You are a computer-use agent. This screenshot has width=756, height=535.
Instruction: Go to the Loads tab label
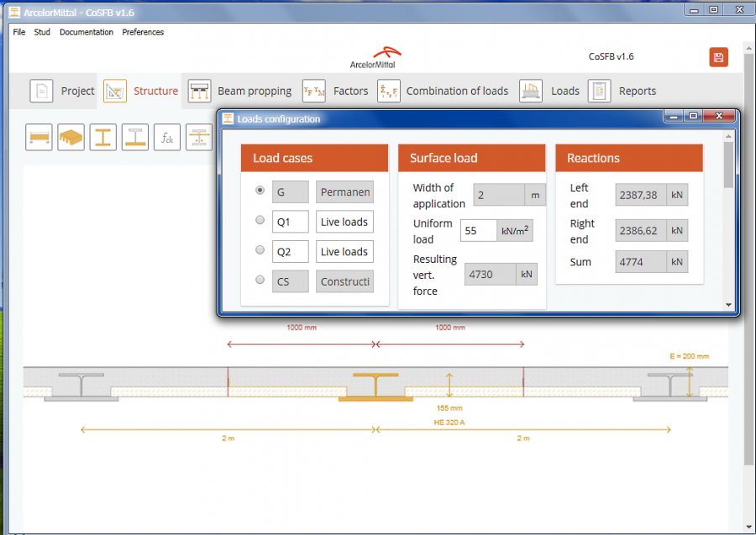click(x=565, y=91)
